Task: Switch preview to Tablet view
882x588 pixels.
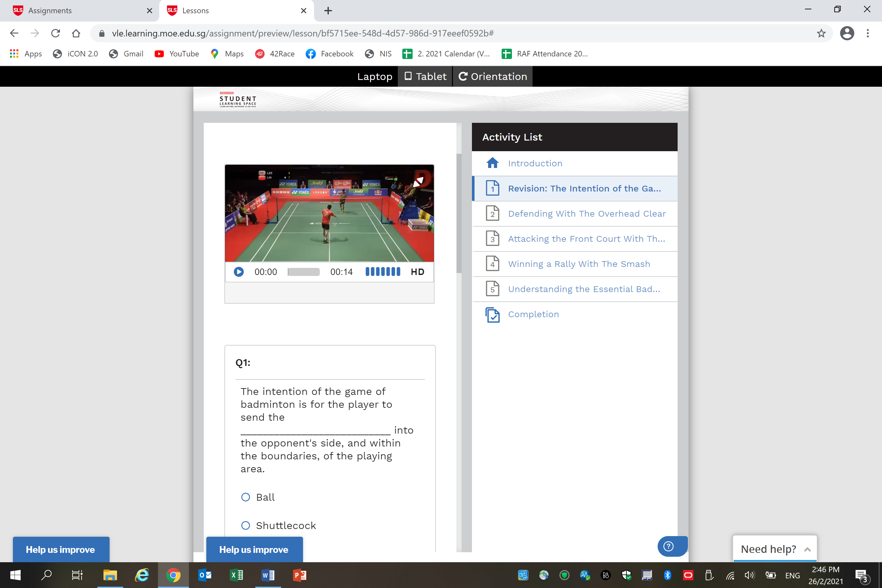Action: pos(425,76)
